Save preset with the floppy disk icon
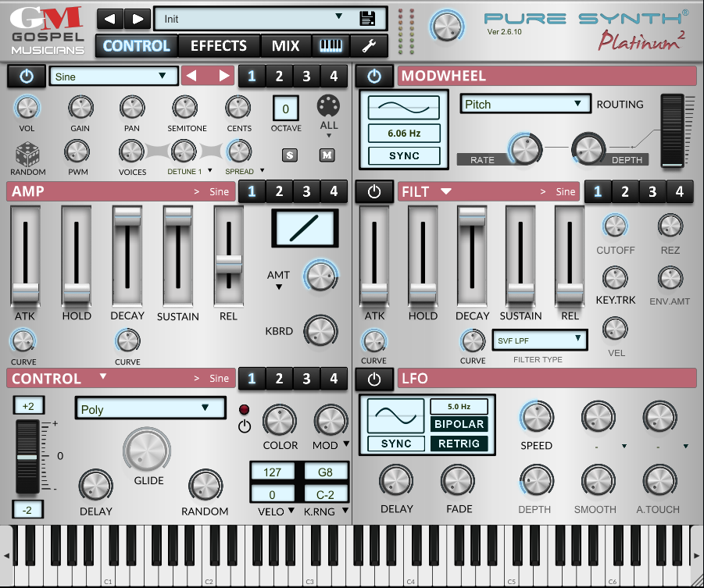Viewport: 704px width, 588px height. [x=367, y=19]
